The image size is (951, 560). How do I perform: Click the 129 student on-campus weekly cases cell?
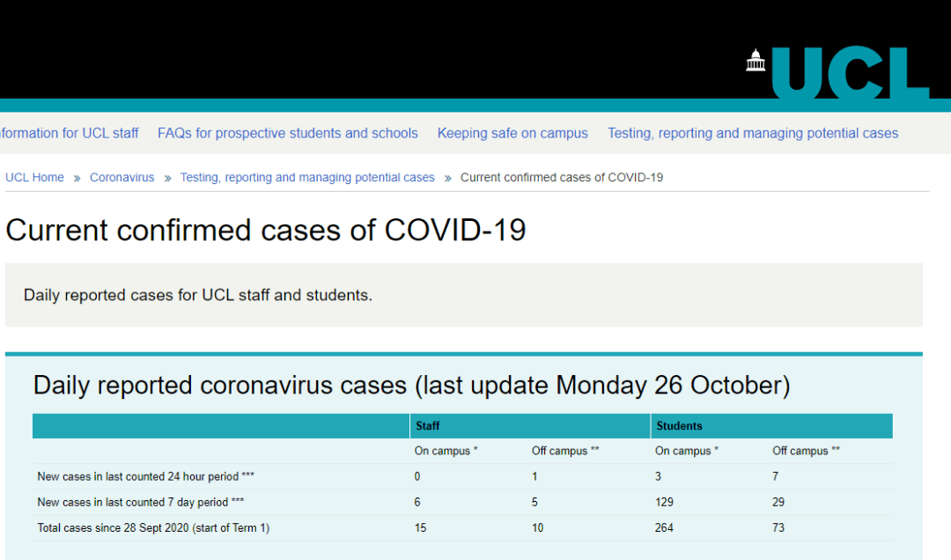tap(665, 503)
